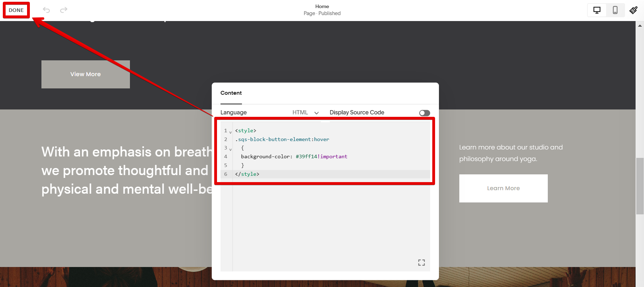Toggle Display Source Code switch
This screenshot has width=644, height=287.
[424, 113]
